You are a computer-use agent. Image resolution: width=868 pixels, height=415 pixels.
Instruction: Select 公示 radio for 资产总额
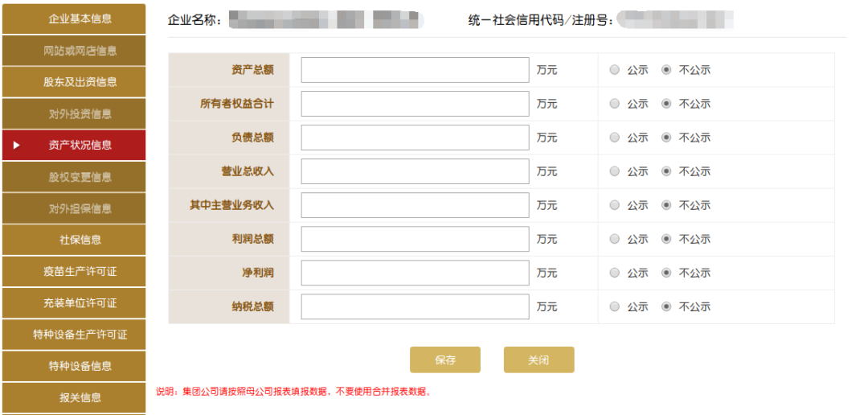615,70
